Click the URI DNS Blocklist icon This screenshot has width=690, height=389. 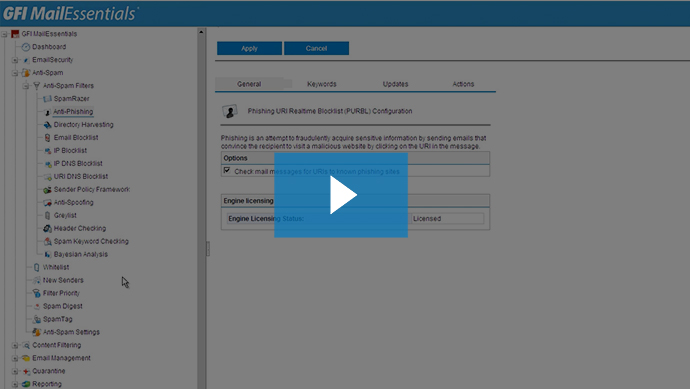tap(48, 177)
